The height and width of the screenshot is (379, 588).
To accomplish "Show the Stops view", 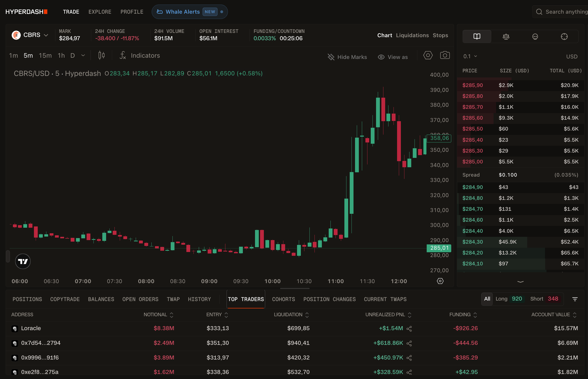I will pyautogui.click(x=440, y=35).
